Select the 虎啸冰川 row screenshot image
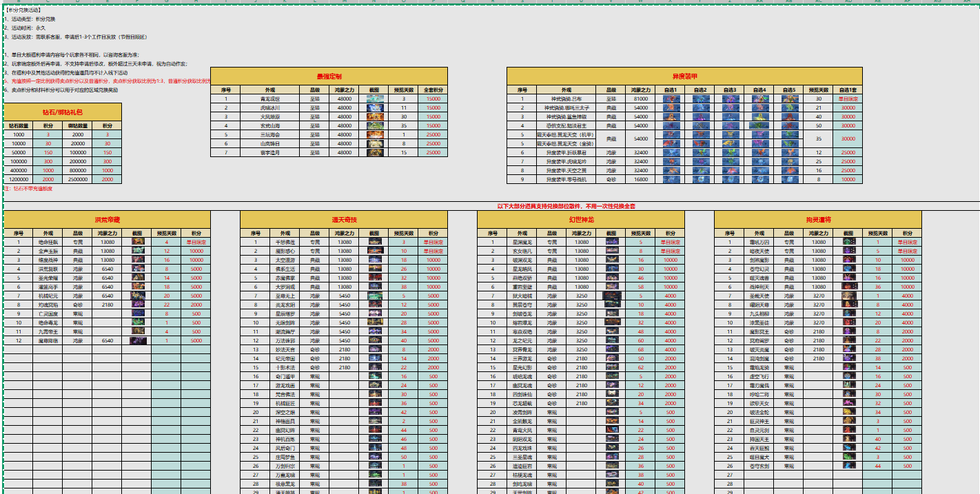The height and width of the screenshot is (494, 980). tap(375, 107)
